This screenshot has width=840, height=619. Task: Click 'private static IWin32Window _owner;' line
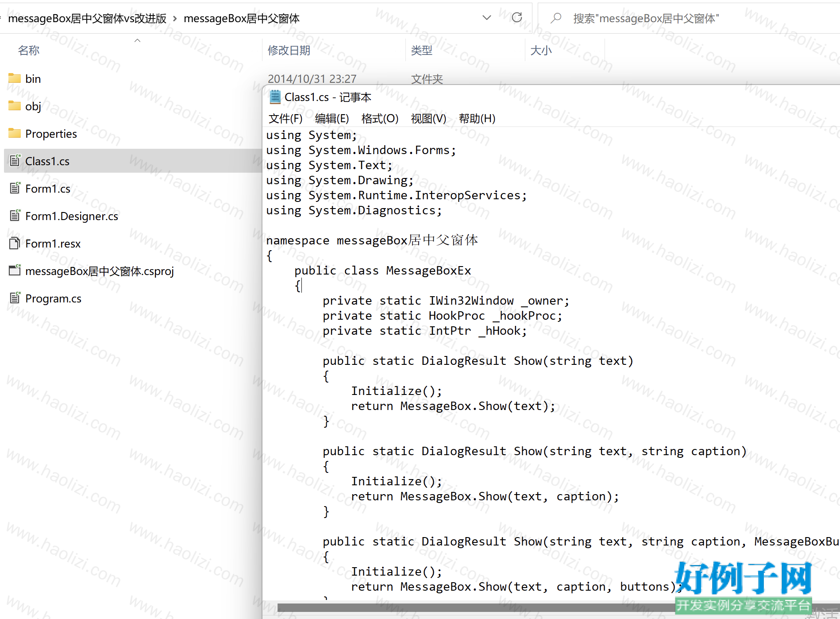tap(446, 301)
